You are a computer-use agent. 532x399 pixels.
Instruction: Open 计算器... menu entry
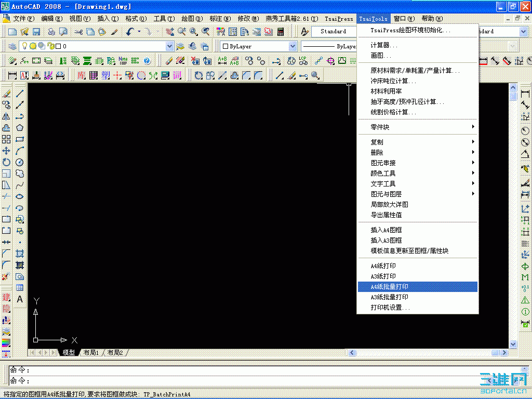(418, 45)
